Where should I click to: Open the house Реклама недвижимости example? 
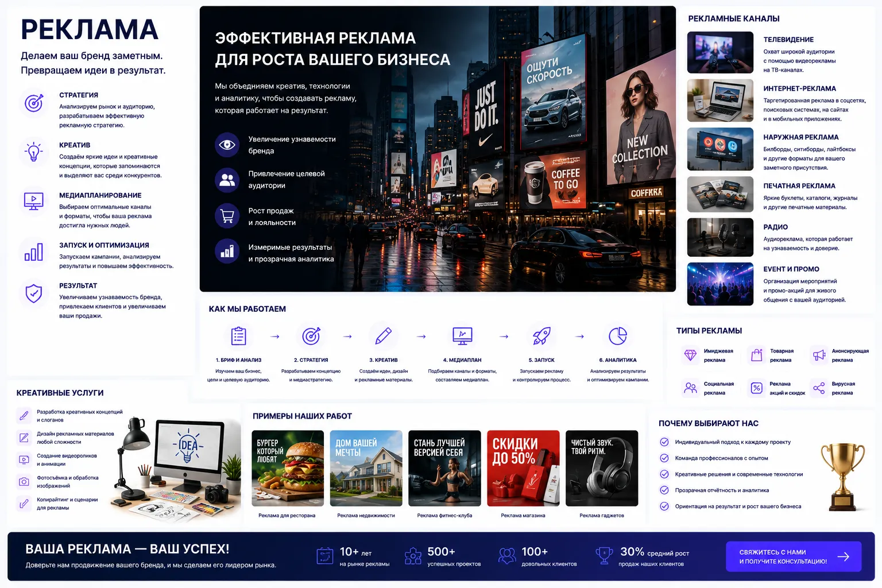click(x=366, y=469)
